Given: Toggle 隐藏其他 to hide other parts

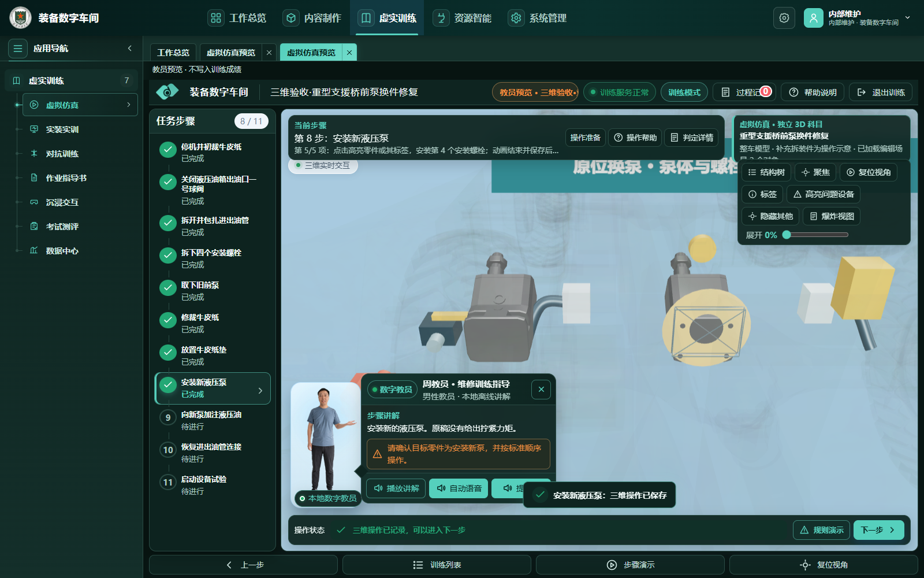Looking at the screenshot, I should point(770,216).
